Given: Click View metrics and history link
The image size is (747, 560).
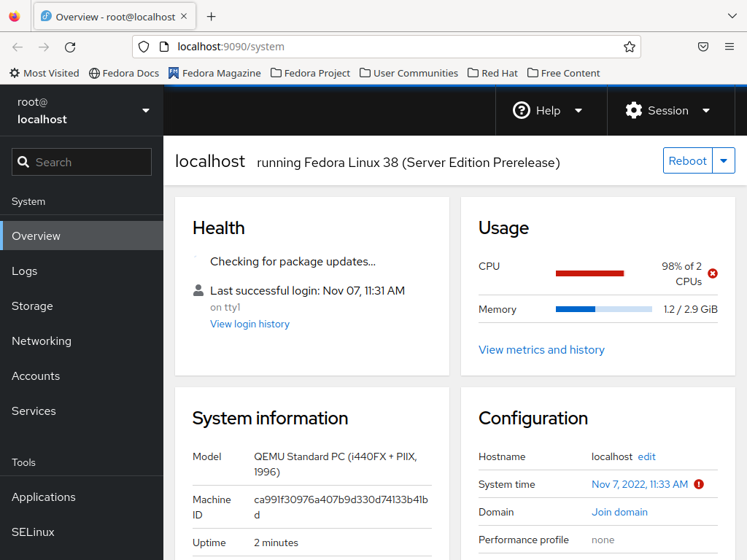Looking at the screenshot, I should pos(541,349).
